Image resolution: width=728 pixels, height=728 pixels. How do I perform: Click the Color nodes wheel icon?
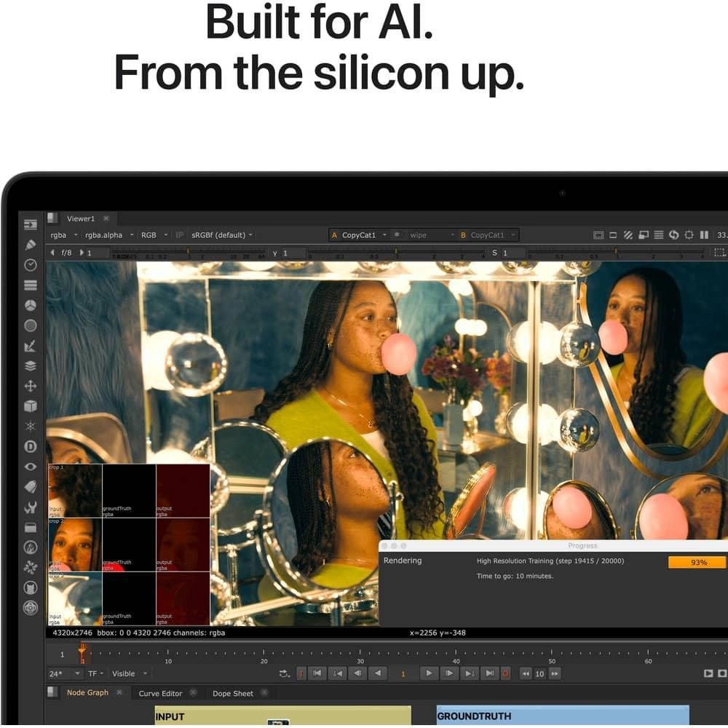click(31, 305)
